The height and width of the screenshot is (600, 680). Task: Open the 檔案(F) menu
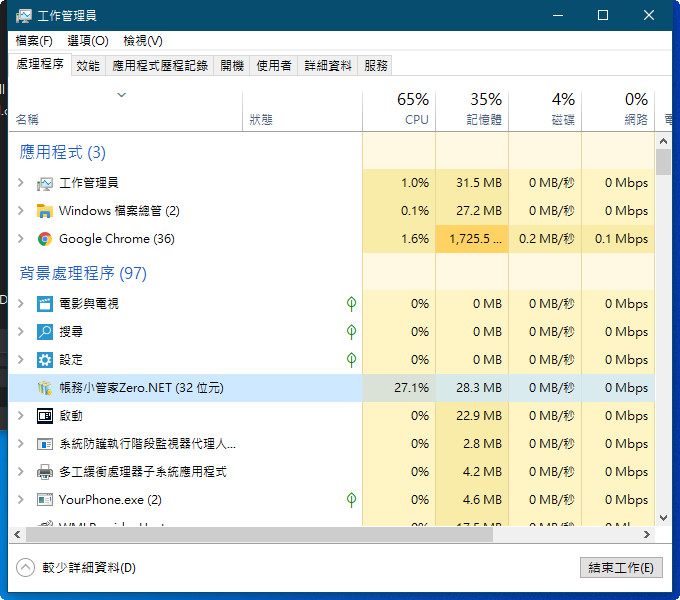click(x=34, y=41)
